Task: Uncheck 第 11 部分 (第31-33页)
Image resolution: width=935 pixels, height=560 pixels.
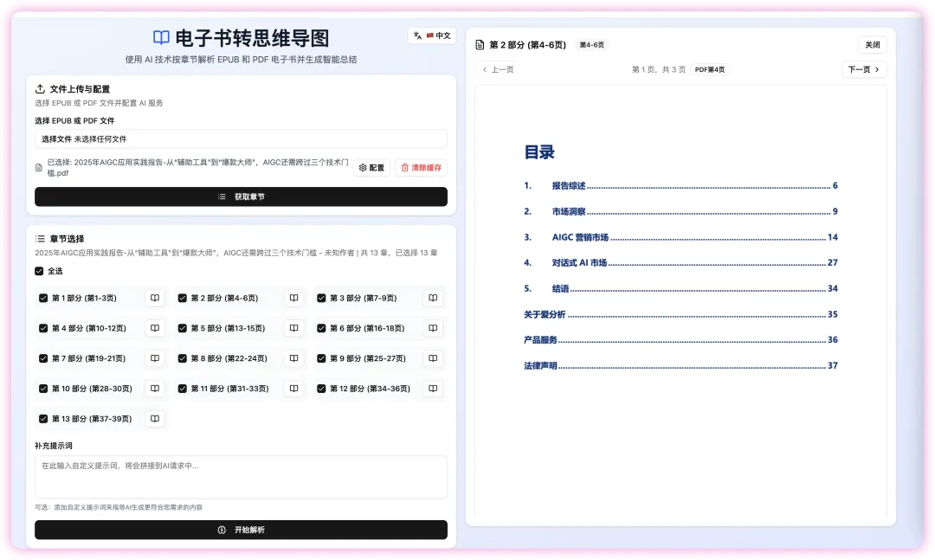Action: 183,389
